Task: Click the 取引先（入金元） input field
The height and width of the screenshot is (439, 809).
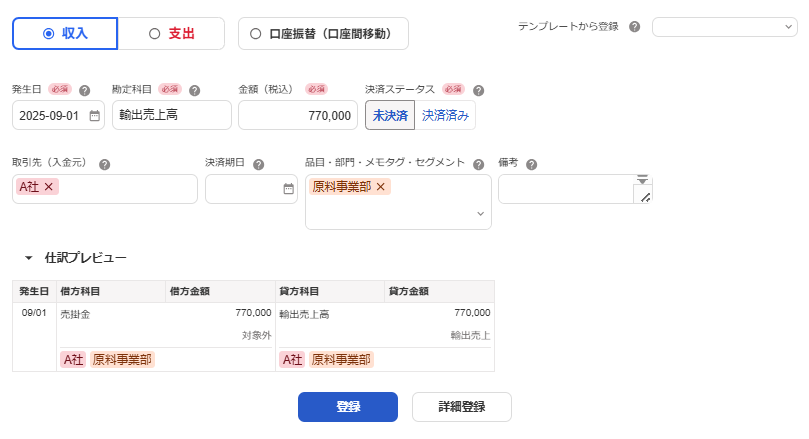Action: pyautogui.click(x=105, y=189)
